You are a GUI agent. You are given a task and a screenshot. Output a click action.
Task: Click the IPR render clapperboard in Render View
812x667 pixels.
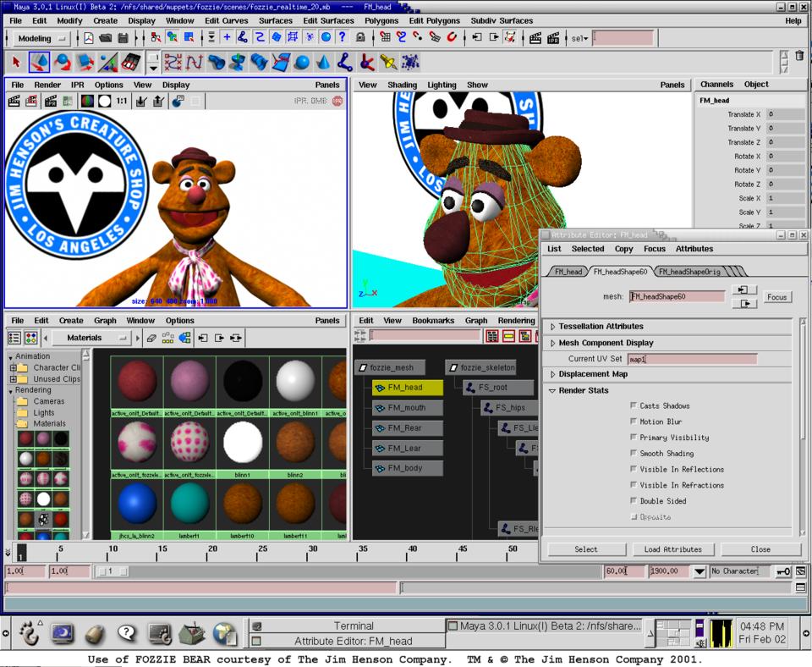(x=51, y=101)
